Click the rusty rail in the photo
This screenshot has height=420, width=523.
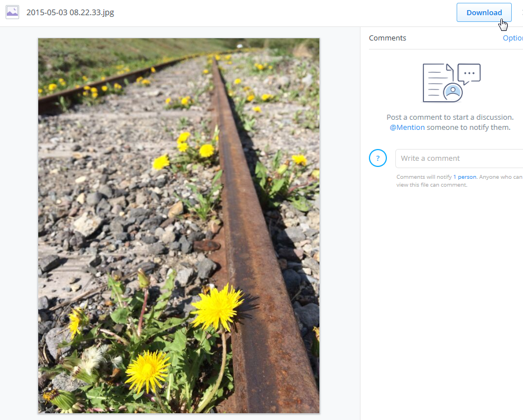click(247, 253)
